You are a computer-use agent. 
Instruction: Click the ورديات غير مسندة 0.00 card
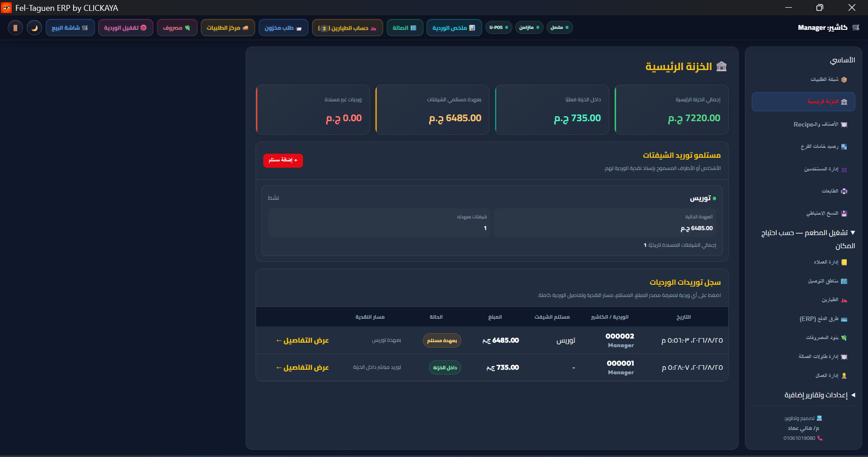click(x=313, y=109)
